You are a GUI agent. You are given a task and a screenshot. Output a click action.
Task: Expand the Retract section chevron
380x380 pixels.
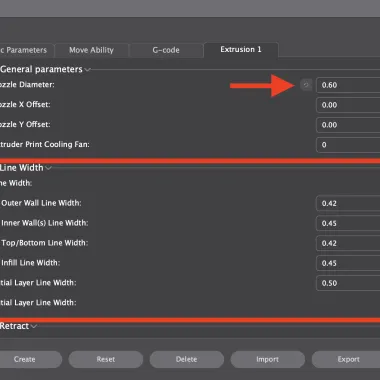34,326
